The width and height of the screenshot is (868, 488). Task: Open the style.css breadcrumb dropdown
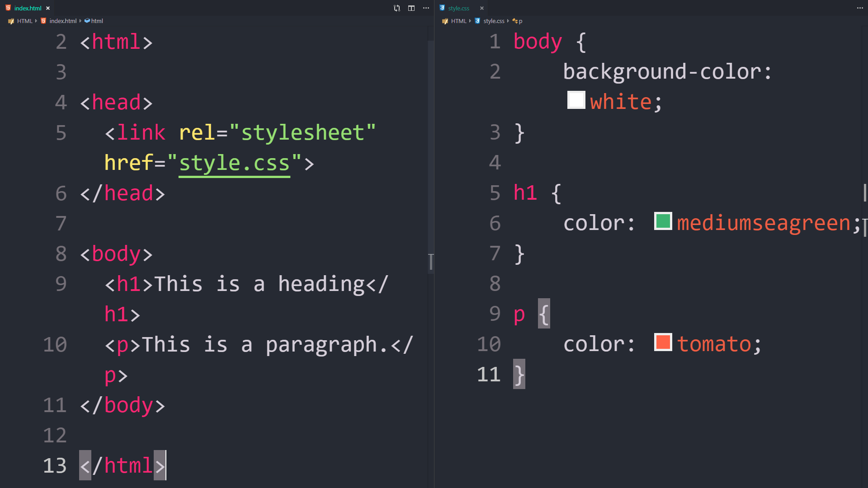point(494,21)
